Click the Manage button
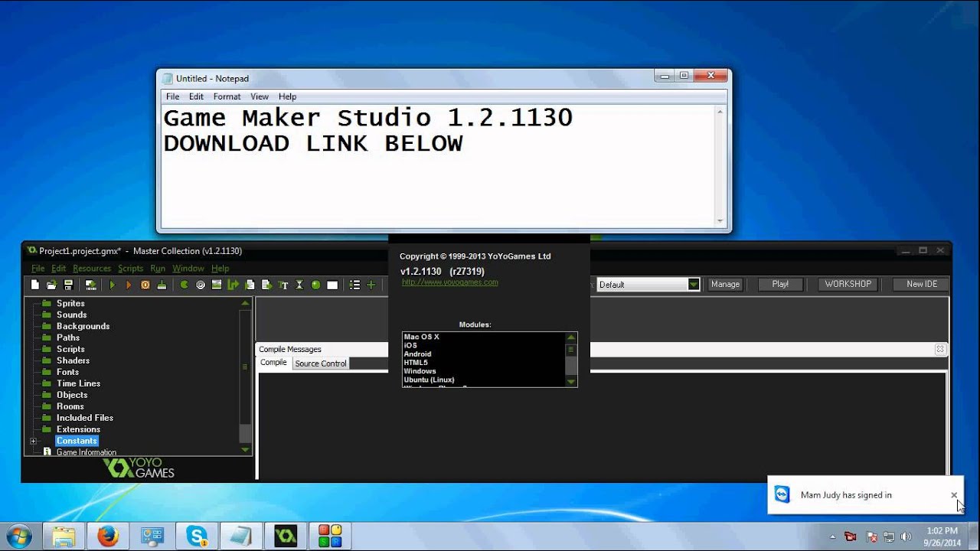This screenshot has height=551, width=980. (x=725, y=284)
